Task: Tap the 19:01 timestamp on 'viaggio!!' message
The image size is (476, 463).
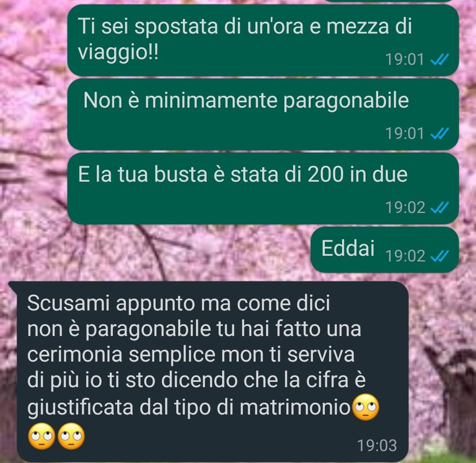Action: [x=404, y=60]
